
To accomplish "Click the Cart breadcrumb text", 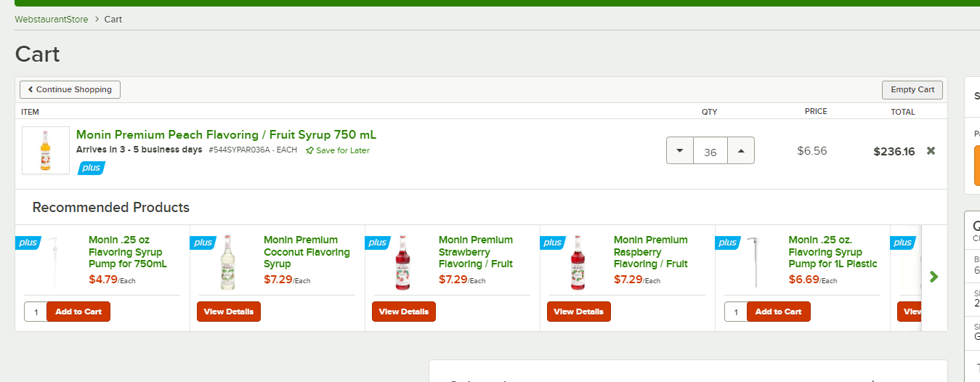I will coord(113,20).
